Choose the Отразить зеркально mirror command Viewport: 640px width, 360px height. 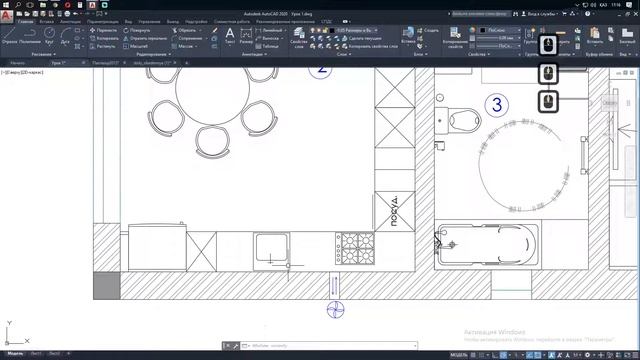(x=145, y=38)
